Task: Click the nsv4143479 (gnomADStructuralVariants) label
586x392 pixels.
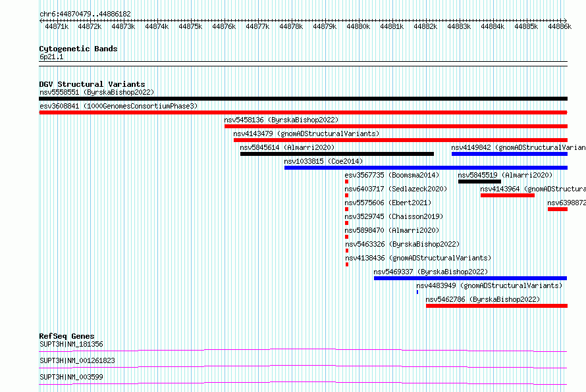Action: pos(306,134)
